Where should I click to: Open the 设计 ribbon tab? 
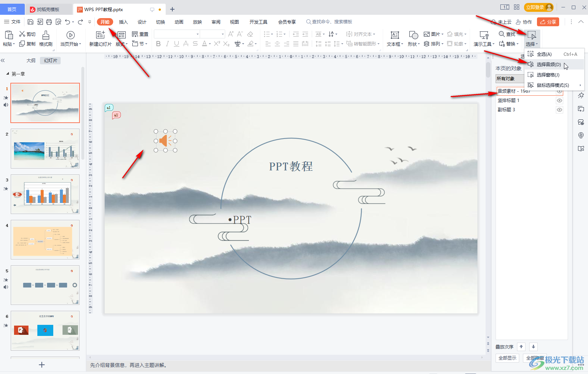click(142, 22)
